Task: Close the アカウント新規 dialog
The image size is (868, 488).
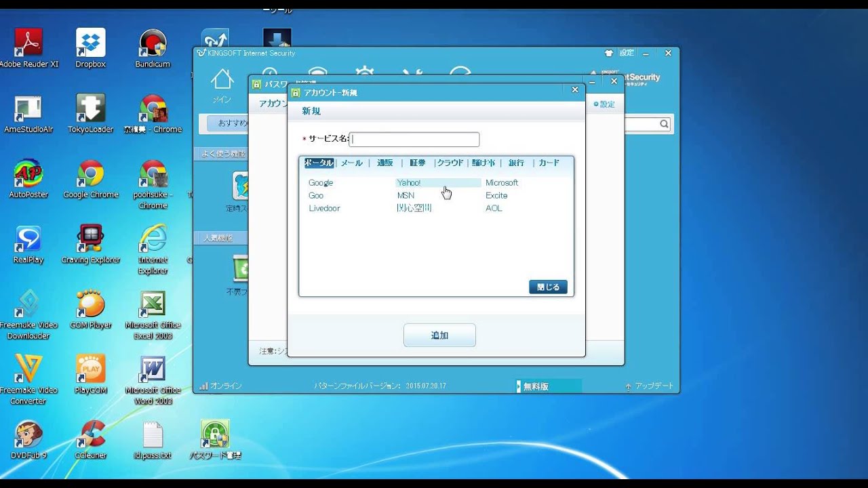Action: tap(575, 90)
